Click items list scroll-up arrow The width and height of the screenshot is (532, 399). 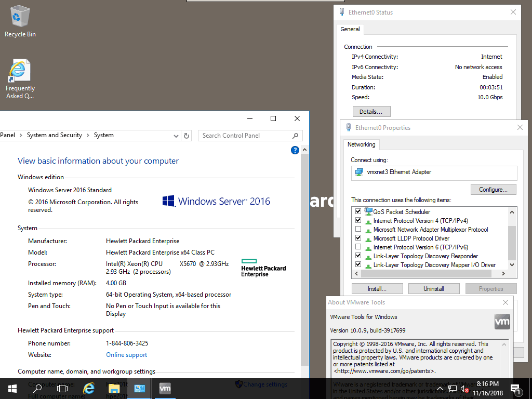tap(512, 212)
